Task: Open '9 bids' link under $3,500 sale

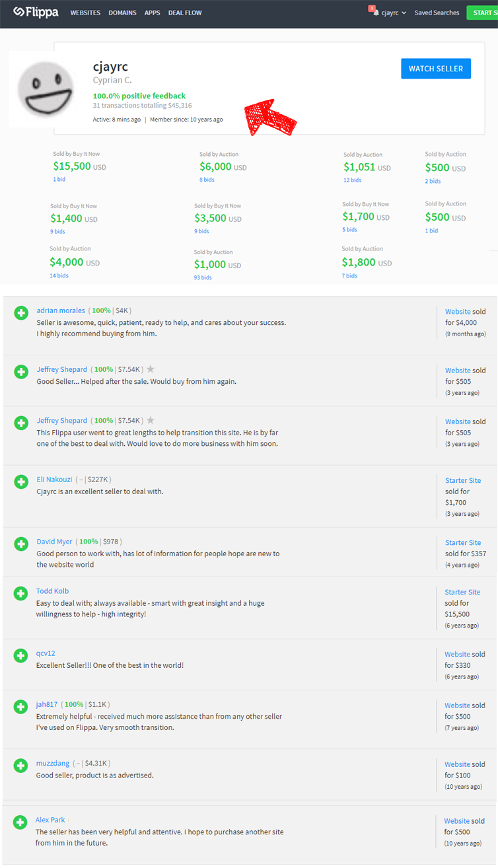Action: [x=201, y=231]
